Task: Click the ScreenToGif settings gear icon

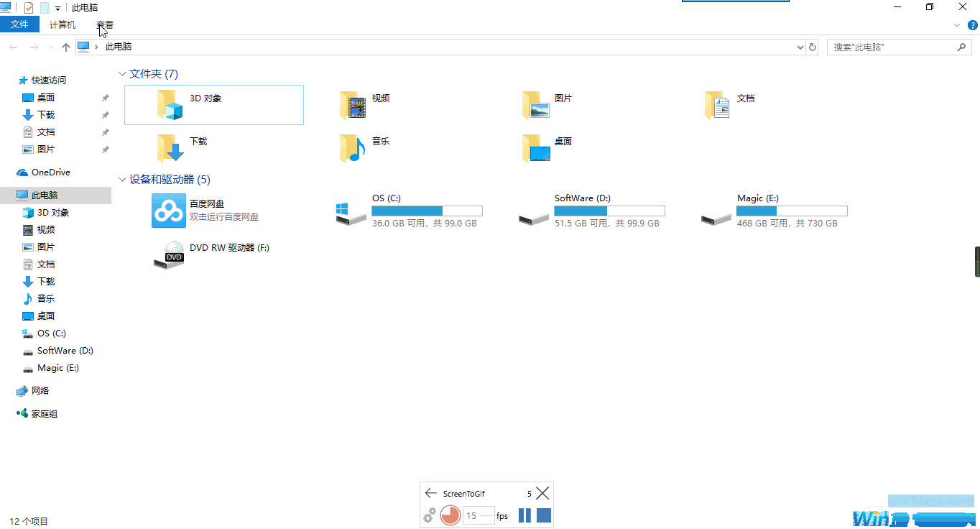Action: (x=430, y=515)
